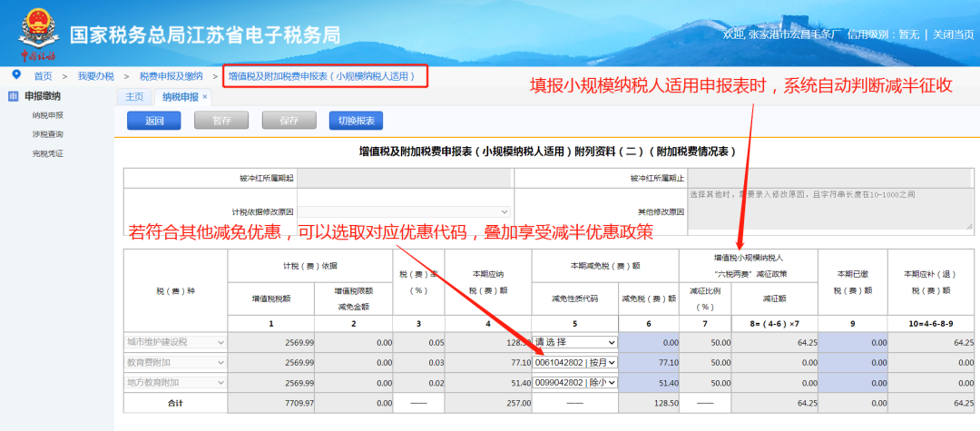Select 涉税查询 in the sidebar
Image resolution: width=980 pixels, height=431 pixels.
pyautogui.click(x=48, y=134)
